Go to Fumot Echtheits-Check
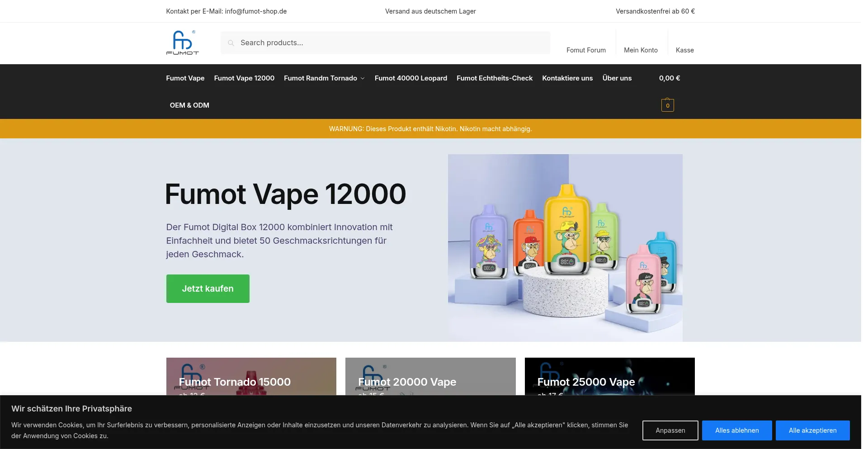This screenshot has height=449, width=868. [x=495, y=78]
